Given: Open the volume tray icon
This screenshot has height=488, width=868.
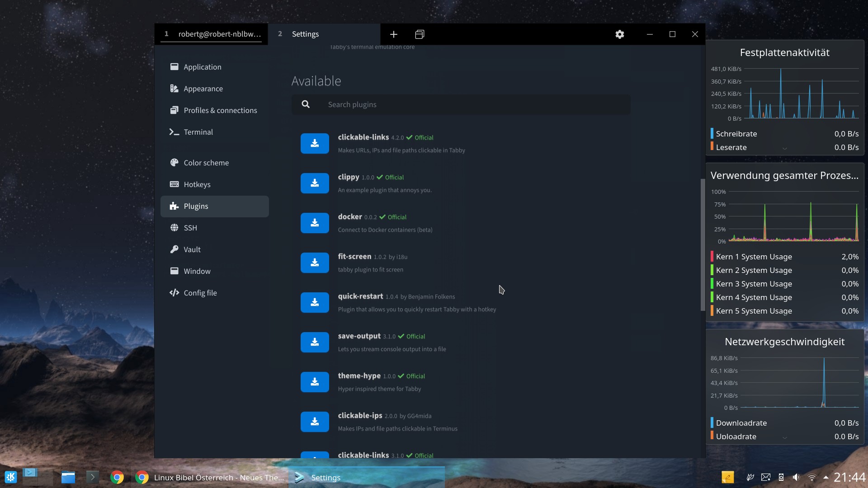Looking at the screenshot, I should [x=797, y=477].
